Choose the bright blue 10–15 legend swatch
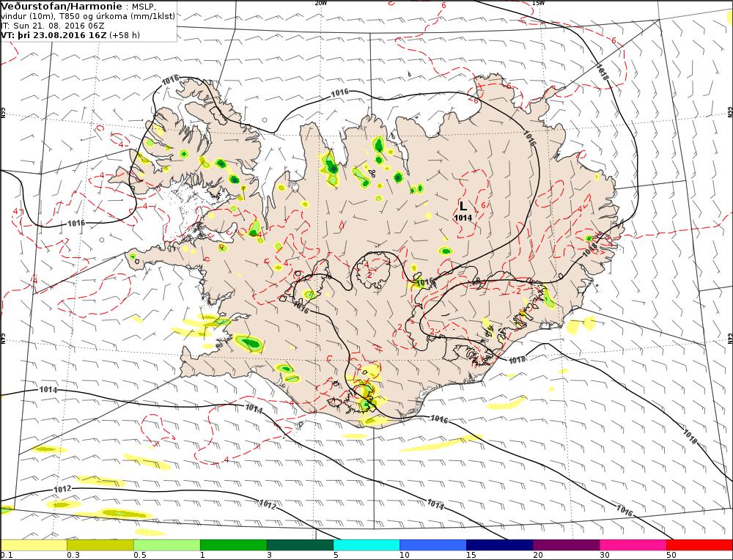 (x=433, y=545)
